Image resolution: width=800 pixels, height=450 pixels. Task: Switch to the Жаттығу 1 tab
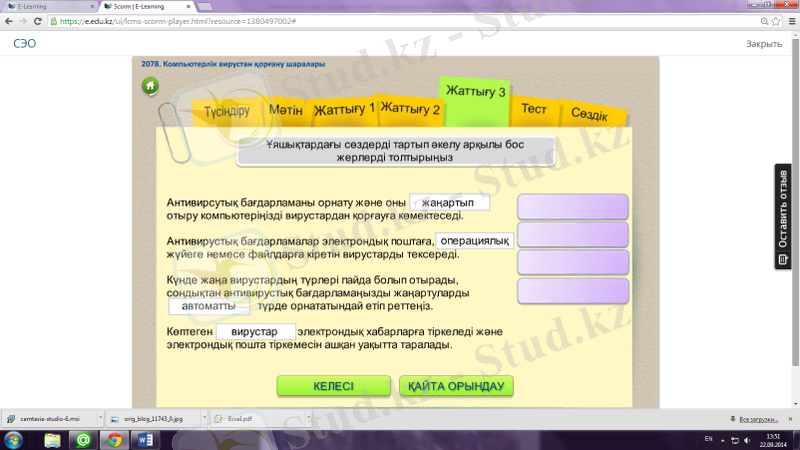pos(343,108)
